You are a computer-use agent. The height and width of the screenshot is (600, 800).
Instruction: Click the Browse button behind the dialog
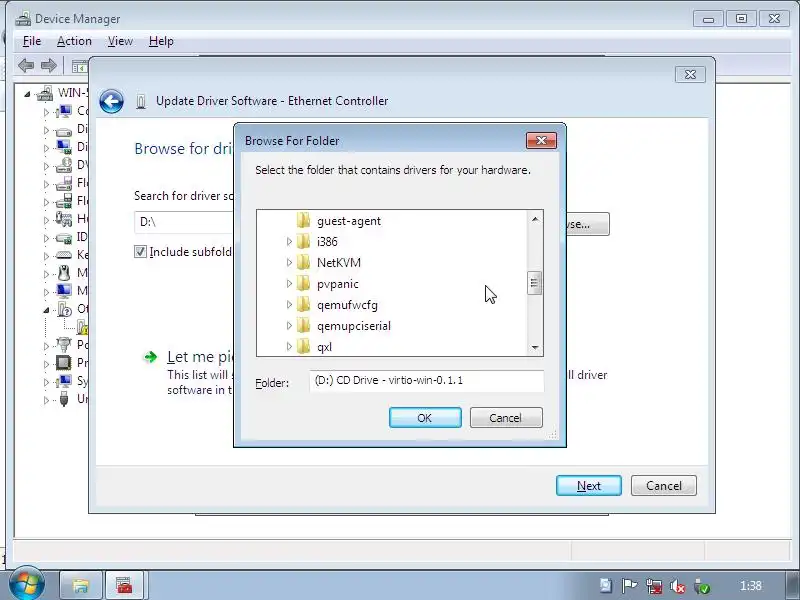(x=587, y=224)
